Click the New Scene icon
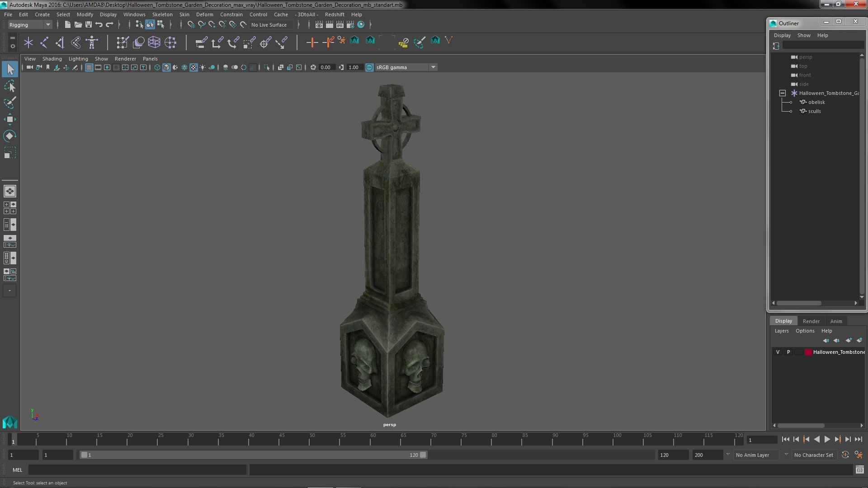Image resolution: width=868 pixels, height=488 pixels. [x=67, y=25]
